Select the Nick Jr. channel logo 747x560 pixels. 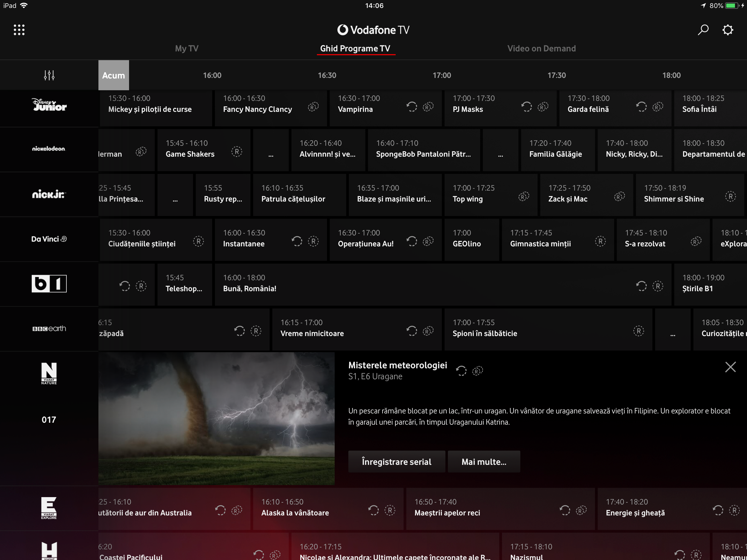(x=49, y=194)
